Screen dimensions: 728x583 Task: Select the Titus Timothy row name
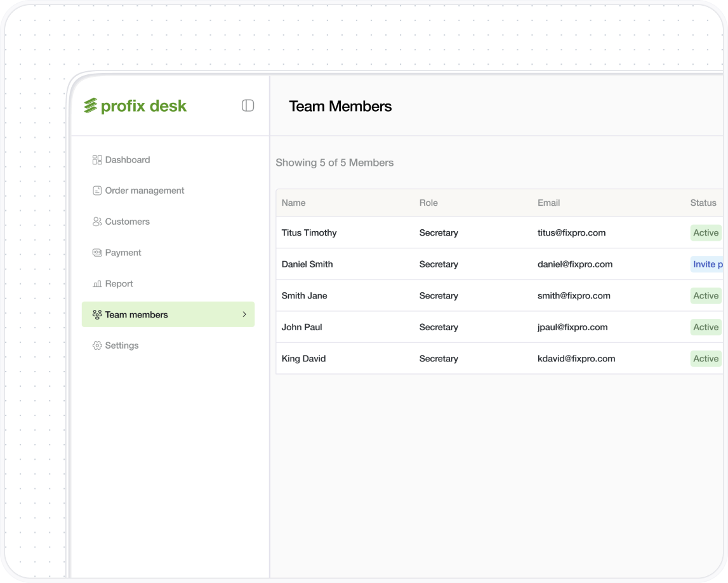(309, 233)
